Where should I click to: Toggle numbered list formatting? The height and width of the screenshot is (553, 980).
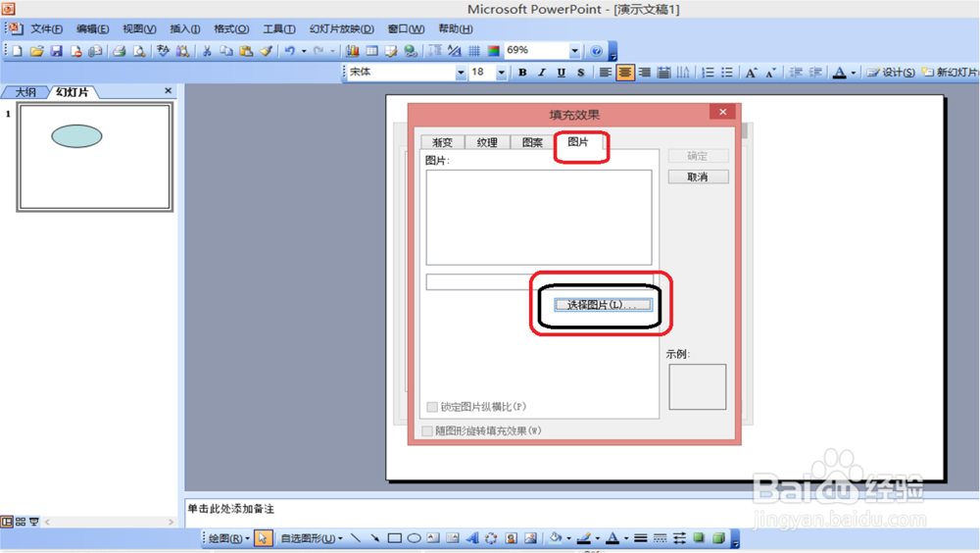tap(708, 73)
